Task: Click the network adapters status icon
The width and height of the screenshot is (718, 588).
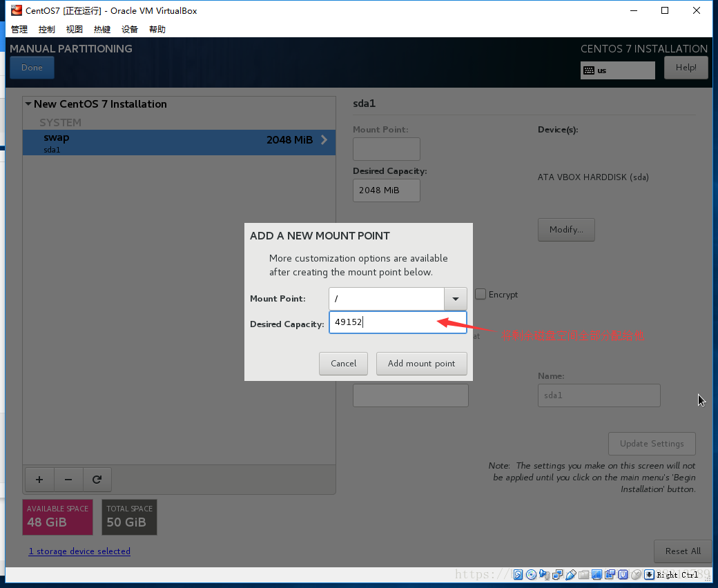Action: (557, 575)
